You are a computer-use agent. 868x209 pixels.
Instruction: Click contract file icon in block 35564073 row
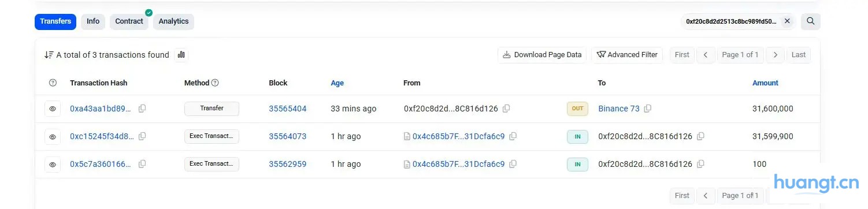[x=407, y=137]
